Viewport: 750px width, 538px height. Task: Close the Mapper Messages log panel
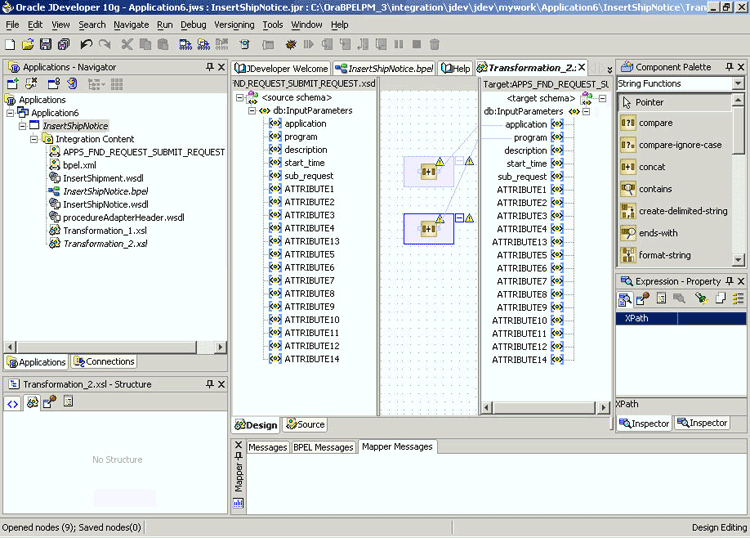(239, 445)
